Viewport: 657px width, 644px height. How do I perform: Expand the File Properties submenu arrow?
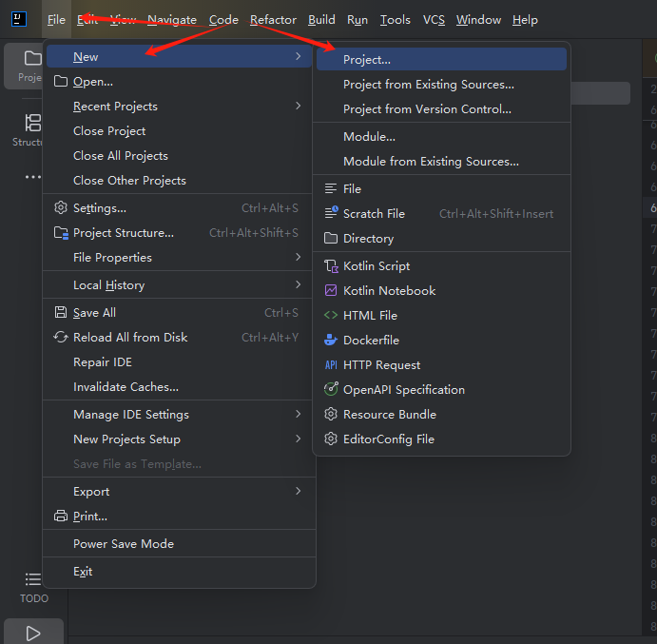pos(298,257)
